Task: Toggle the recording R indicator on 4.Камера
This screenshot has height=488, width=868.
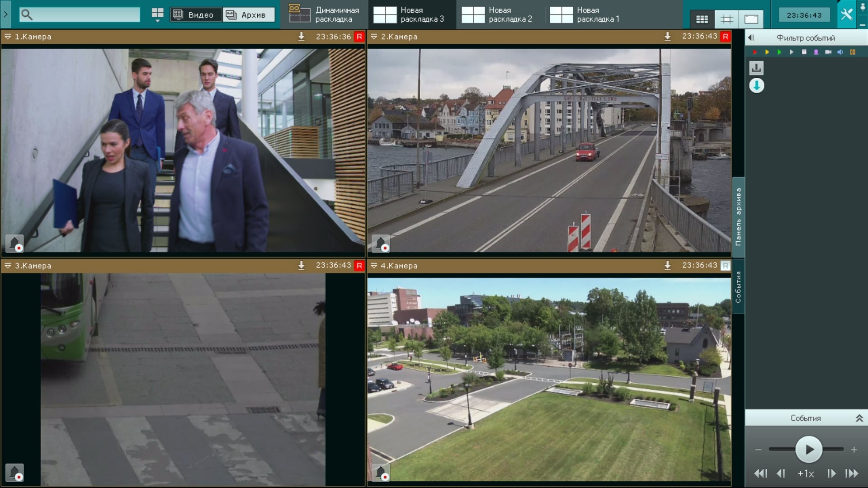Action: click(x=725, y=266)
